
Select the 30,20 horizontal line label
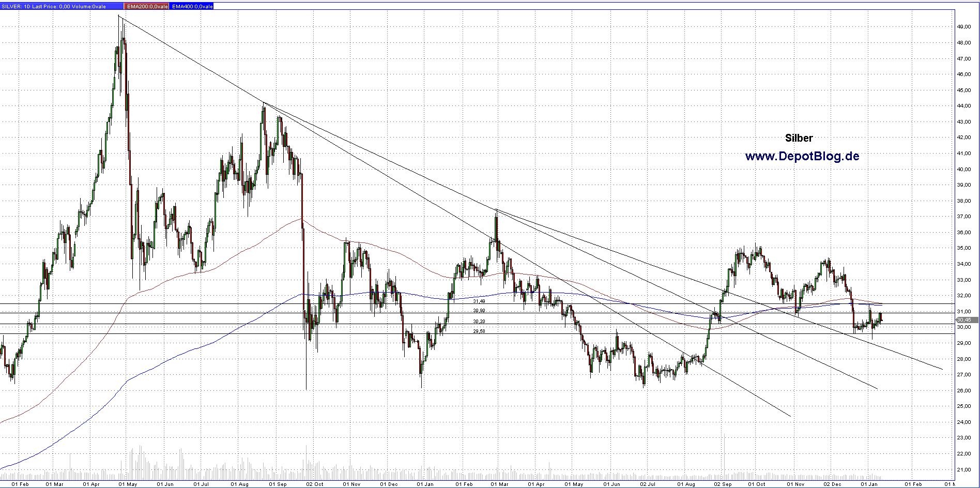(x=479, y=322)
